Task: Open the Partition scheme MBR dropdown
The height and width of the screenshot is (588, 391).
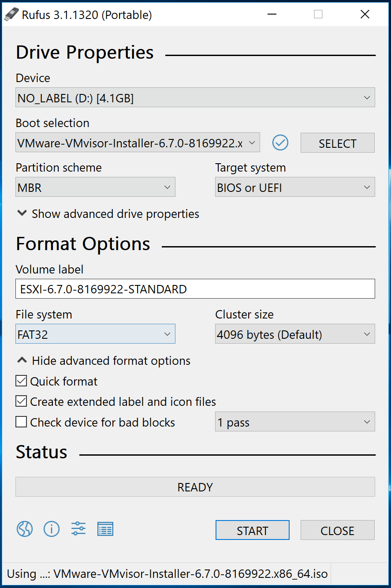Action: pos(95,187)
